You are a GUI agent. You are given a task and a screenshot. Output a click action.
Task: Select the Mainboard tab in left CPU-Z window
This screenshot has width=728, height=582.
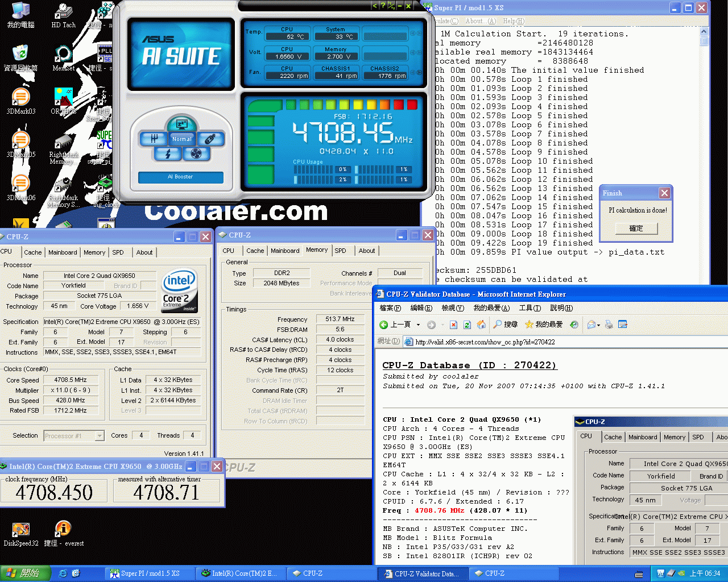(63, 252)
